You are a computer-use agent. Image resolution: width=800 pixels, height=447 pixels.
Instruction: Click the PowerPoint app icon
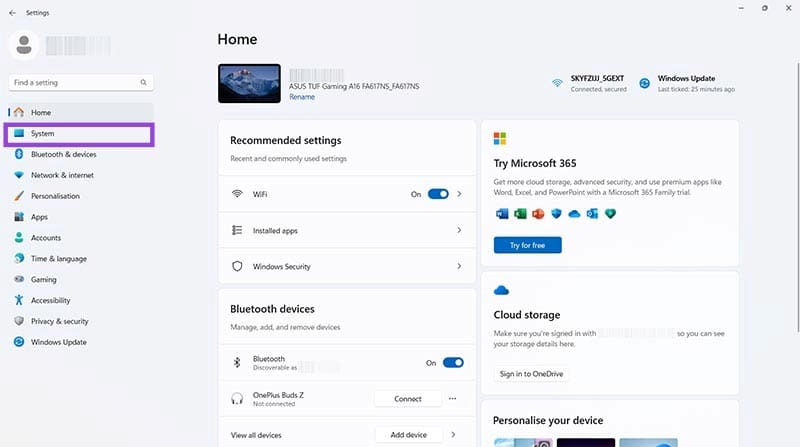538,214
